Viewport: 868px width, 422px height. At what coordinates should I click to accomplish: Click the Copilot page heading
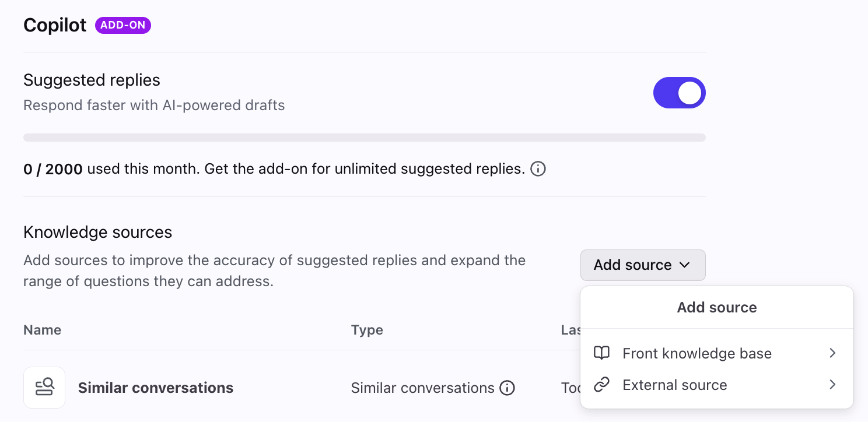point(55,26)
